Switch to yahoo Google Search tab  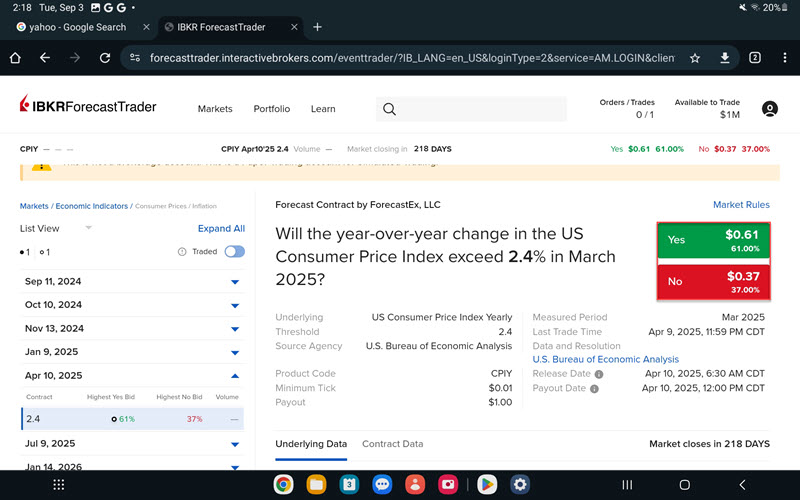click(x=78, y=27)
